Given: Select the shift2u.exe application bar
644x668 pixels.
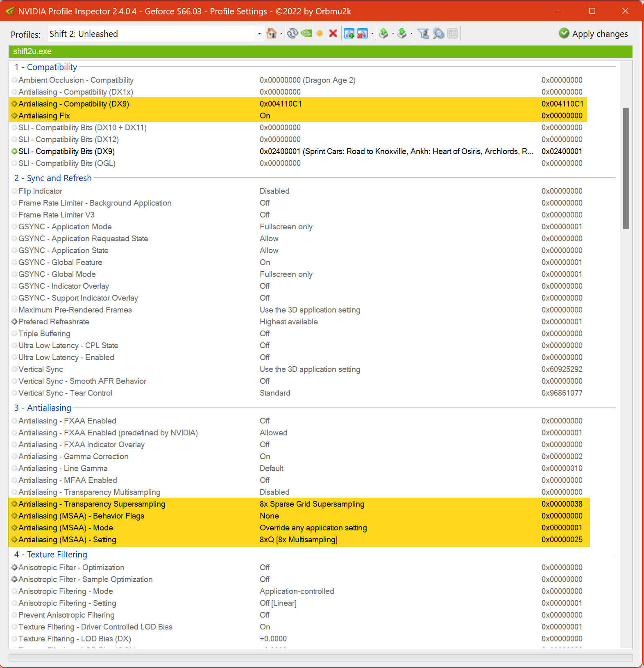Looking at the screenshot, I should (320, 52).
